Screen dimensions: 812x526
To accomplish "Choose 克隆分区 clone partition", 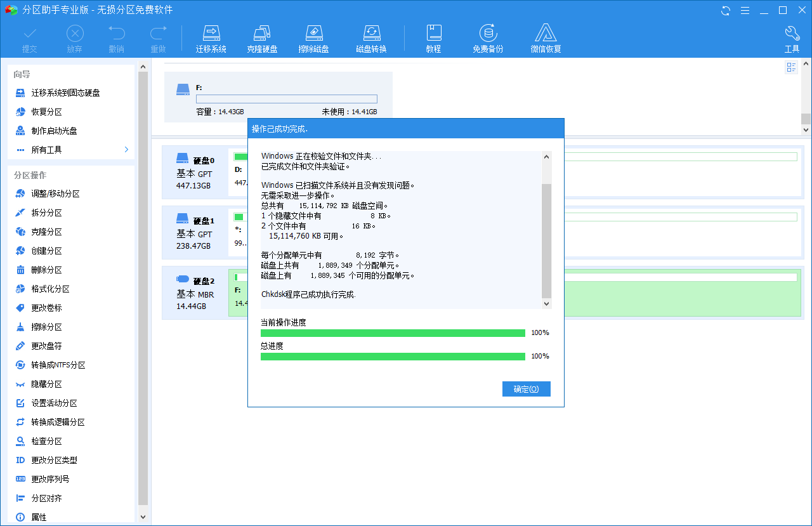I will 39,232.
